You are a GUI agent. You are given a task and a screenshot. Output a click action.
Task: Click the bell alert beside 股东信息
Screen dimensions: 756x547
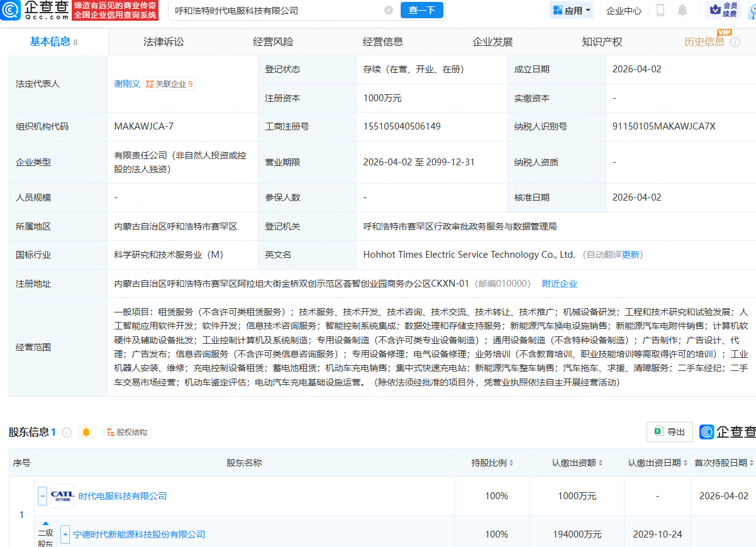tap(86, 432)
